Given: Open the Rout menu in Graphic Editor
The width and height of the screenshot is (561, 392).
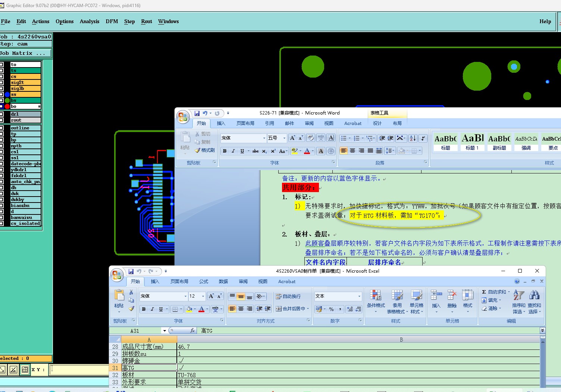Looking at the screenshot, I should point(147,21).
